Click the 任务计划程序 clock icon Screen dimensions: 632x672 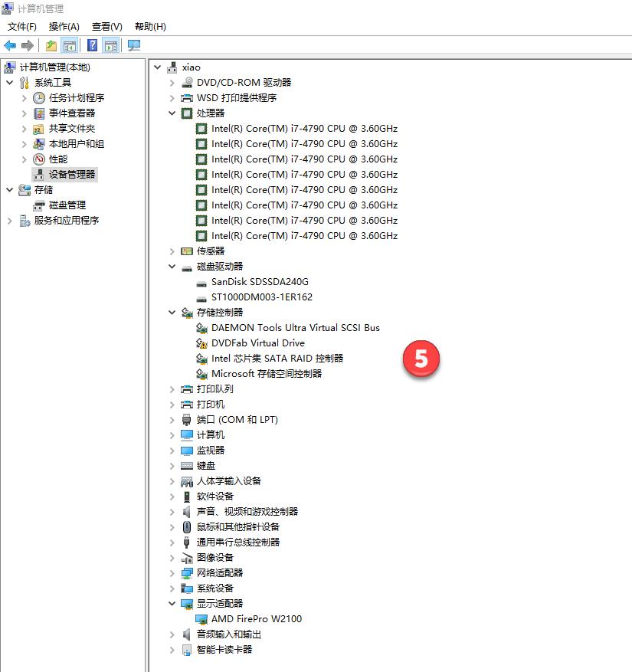click(39, 98)
